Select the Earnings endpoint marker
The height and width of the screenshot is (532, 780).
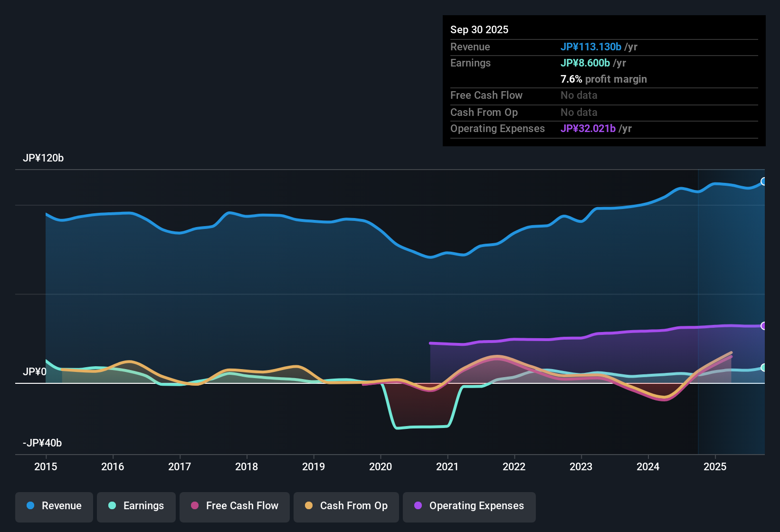pos(764,367)
